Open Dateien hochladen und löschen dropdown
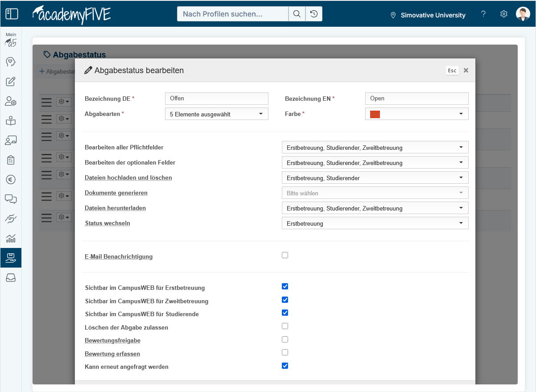Image resolution: width=536 pixels, height=392 pixels. pyautogui.click(x=375, y=178)
